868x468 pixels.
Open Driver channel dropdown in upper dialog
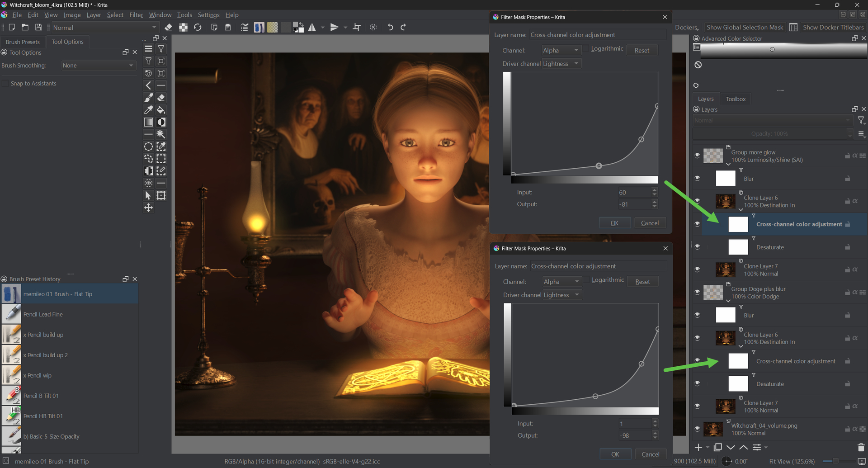click(561, 64)
